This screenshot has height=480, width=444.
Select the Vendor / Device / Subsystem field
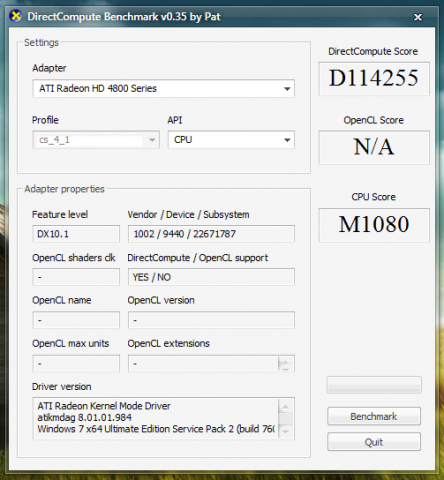(211, 234)
